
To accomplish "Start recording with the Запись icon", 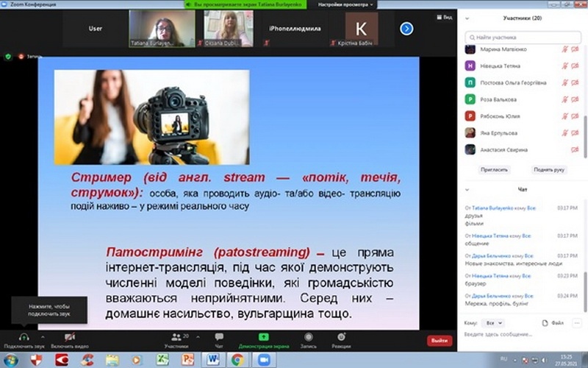I will [x=308, y=336].
